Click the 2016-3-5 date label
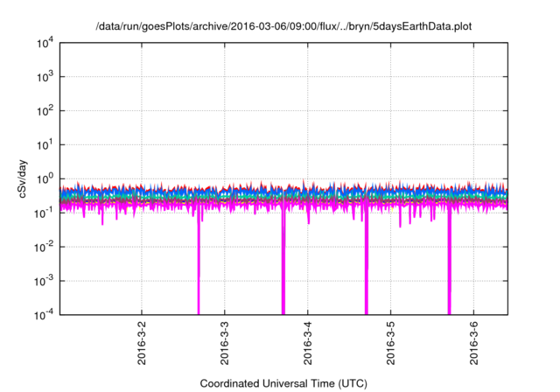560x392 pixels. (x=391, y=343)
